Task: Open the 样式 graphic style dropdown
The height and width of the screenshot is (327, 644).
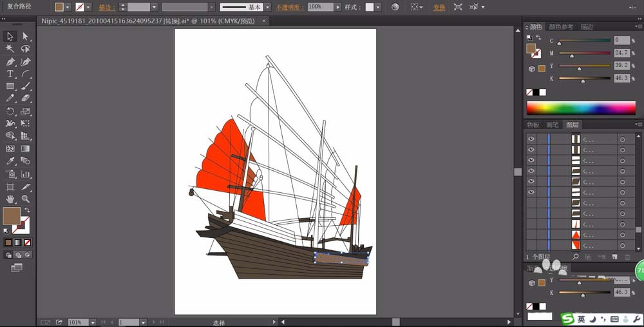Action: (378, 7)
